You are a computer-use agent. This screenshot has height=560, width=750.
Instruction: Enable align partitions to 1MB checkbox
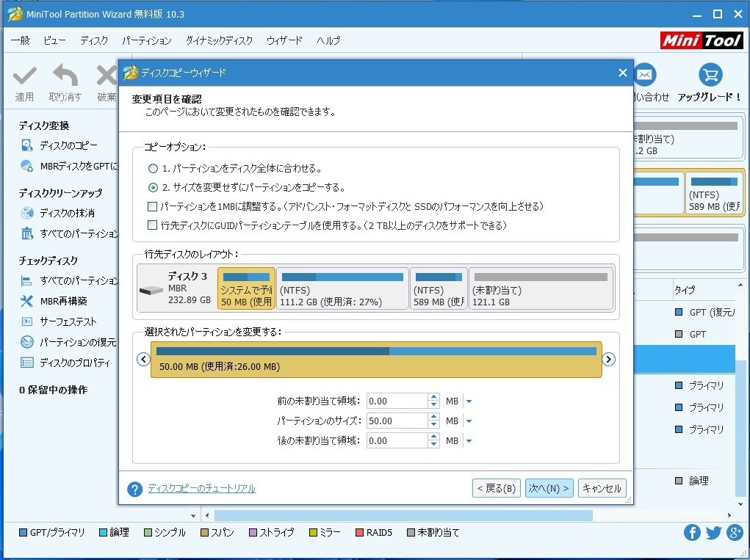(x=153, y=206)
